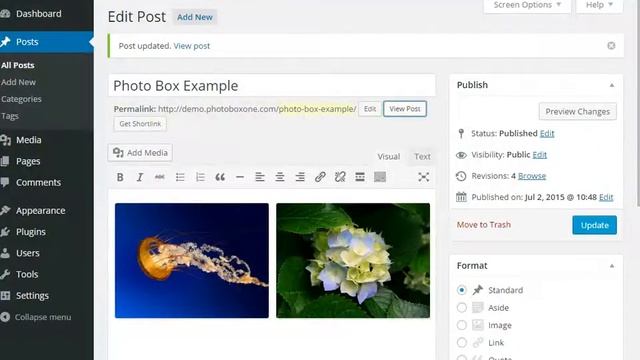Align text left
The image size is (640, 360).
[260, 177]
